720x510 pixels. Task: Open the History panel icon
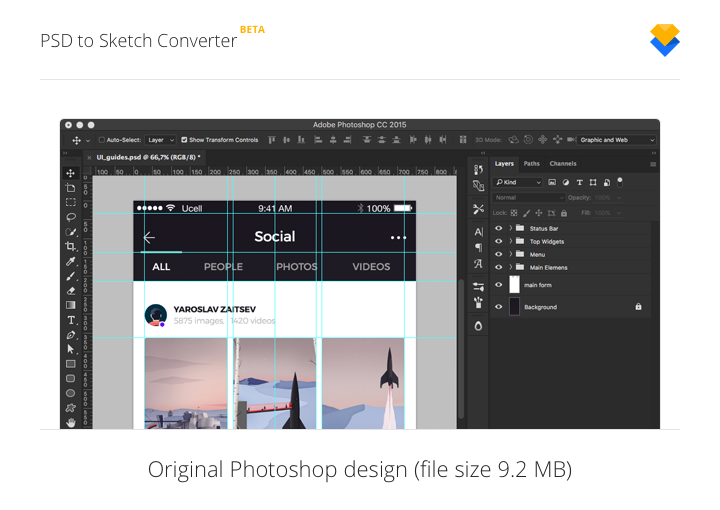click(478, 170)
